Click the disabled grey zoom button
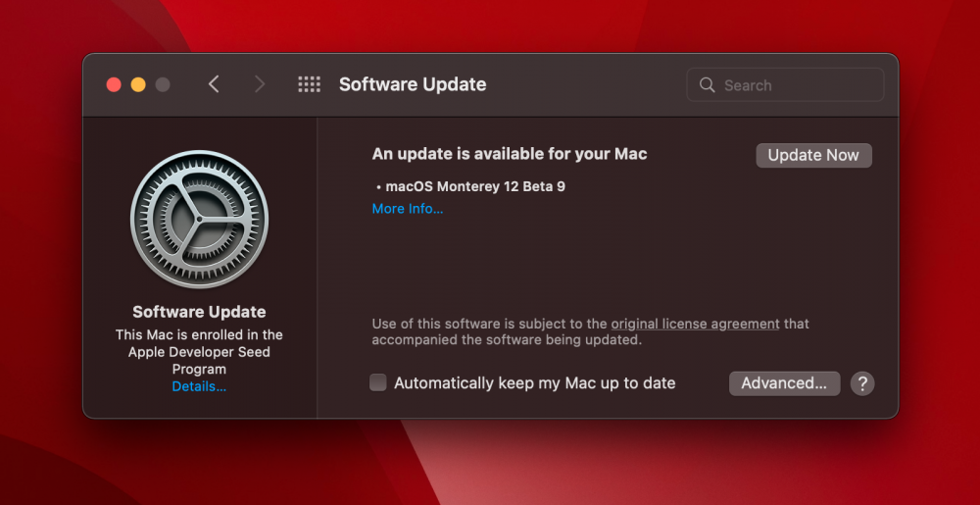 (x=163, y=85)
